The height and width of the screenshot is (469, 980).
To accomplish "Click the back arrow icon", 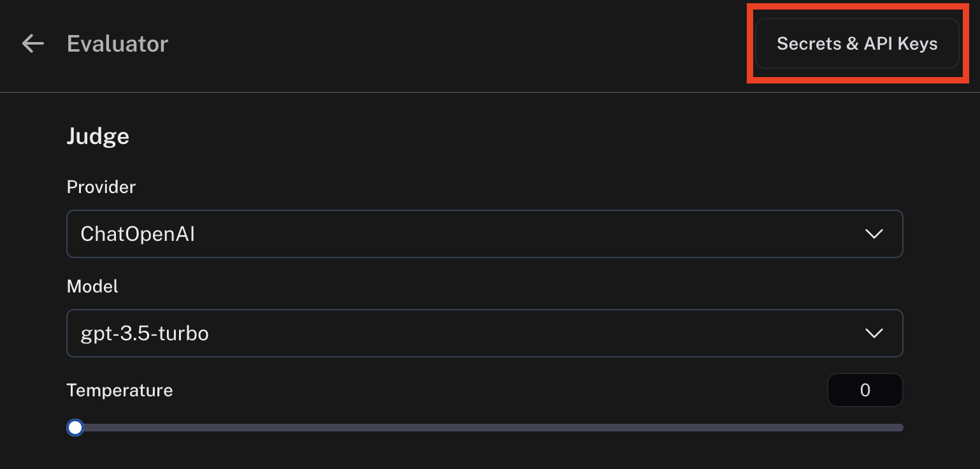I will coord(32,43).
